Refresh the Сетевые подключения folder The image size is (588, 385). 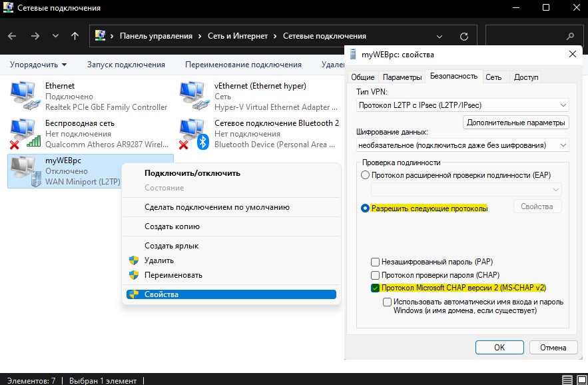(464, 37)
